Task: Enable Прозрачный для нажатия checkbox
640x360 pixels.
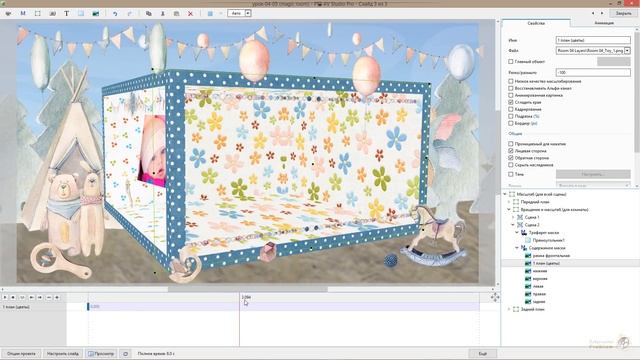Action: [511, 144]
